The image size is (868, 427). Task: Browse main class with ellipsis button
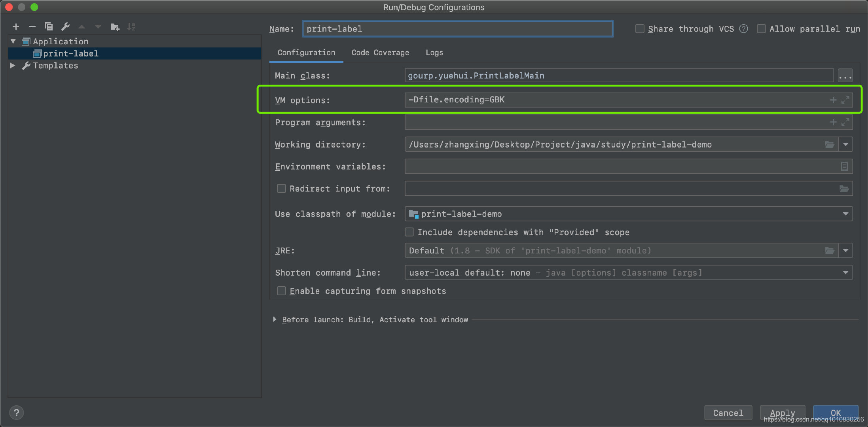point(845,76)
